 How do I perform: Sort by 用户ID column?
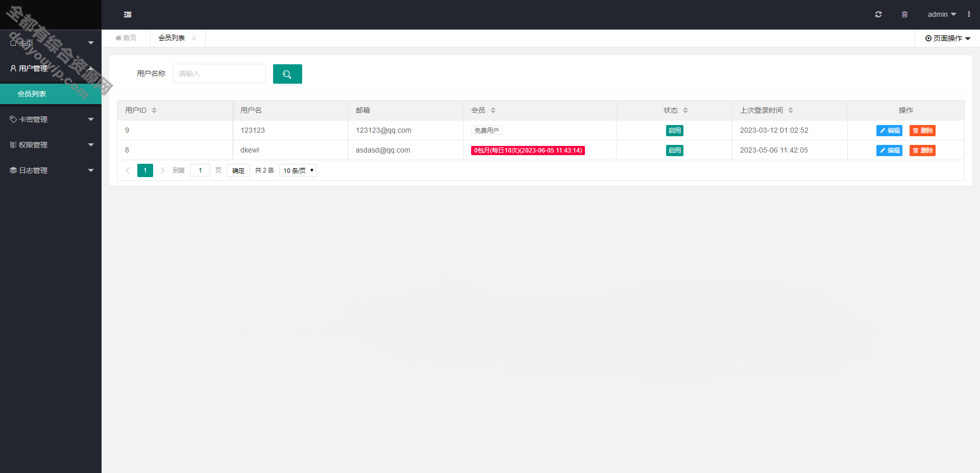click(154, 110)
